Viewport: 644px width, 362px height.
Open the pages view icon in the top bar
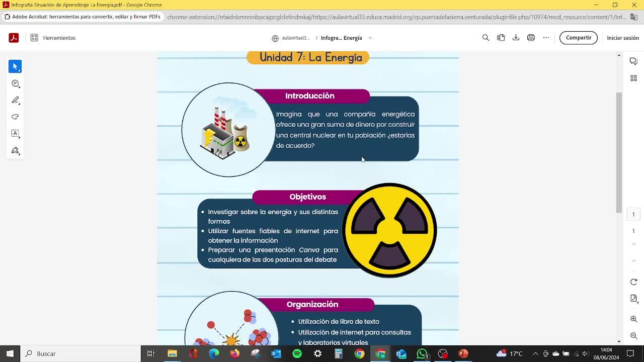pyautogui.click(x=501, y=38)
